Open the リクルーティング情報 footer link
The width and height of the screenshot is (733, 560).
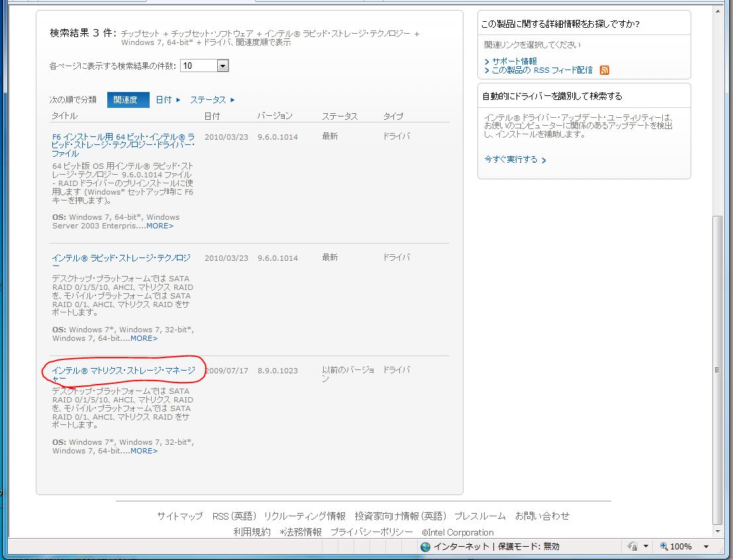point(305,516)
